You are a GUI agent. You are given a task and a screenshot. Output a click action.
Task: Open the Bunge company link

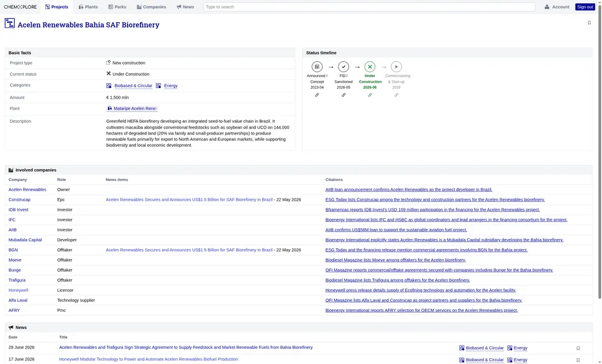click(x=15, y=270)
